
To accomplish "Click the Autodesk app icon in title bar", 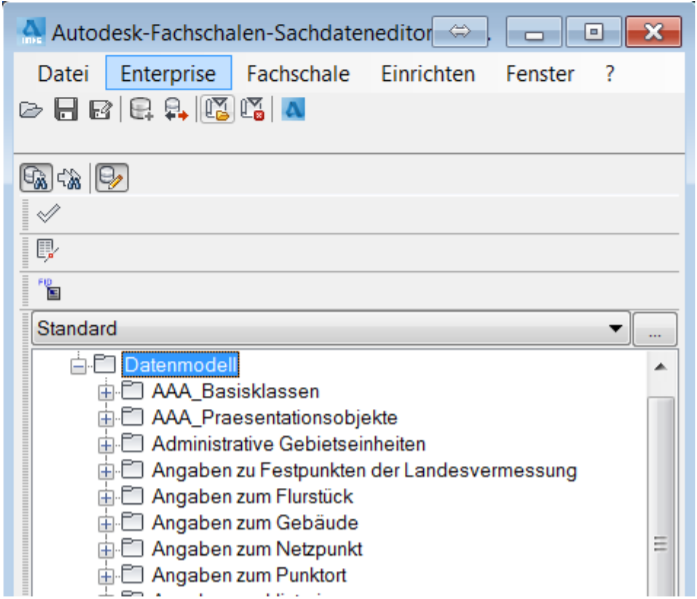I will (x=31, y=32).
